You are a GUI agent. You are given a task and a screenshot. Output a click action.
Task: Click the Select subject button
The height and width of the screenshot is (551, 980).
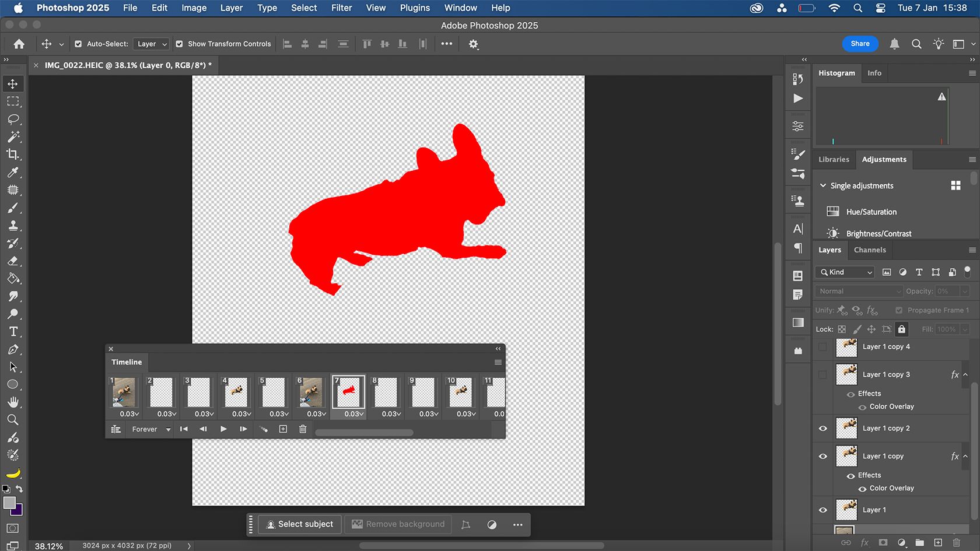299,524
